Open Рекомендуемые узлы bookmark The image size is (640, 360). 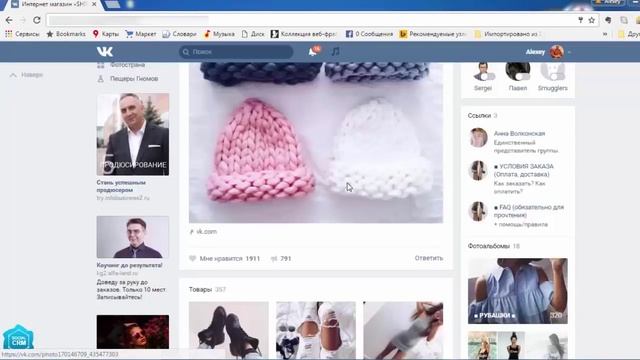click(433, 34)
